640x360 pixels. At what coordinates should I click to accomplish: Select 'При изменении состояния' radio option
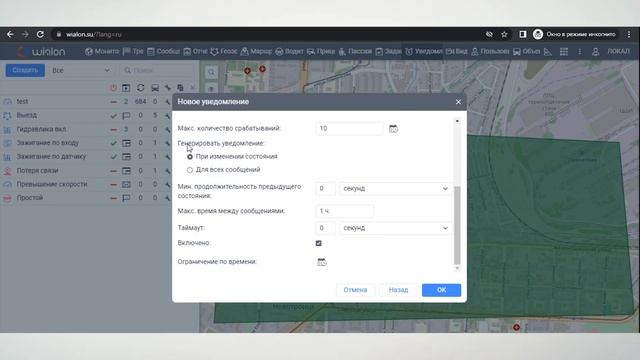click(x=190, y=157)
